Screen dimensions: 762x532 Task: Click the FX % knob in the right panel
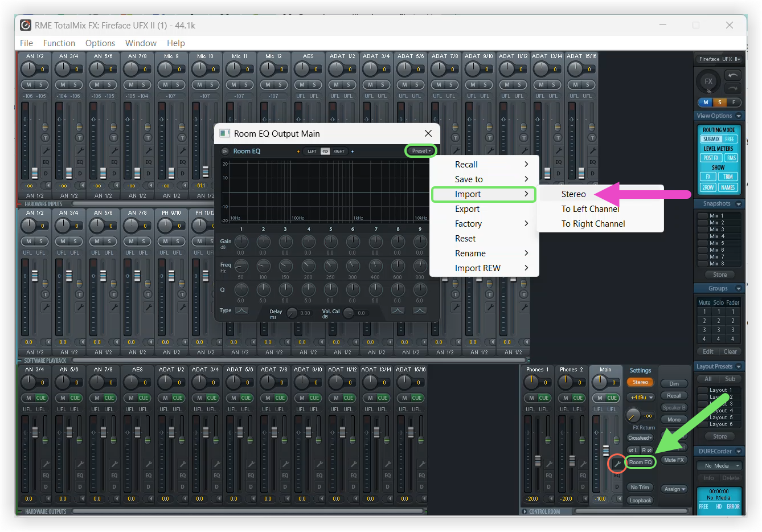click(x=708, y=81)
